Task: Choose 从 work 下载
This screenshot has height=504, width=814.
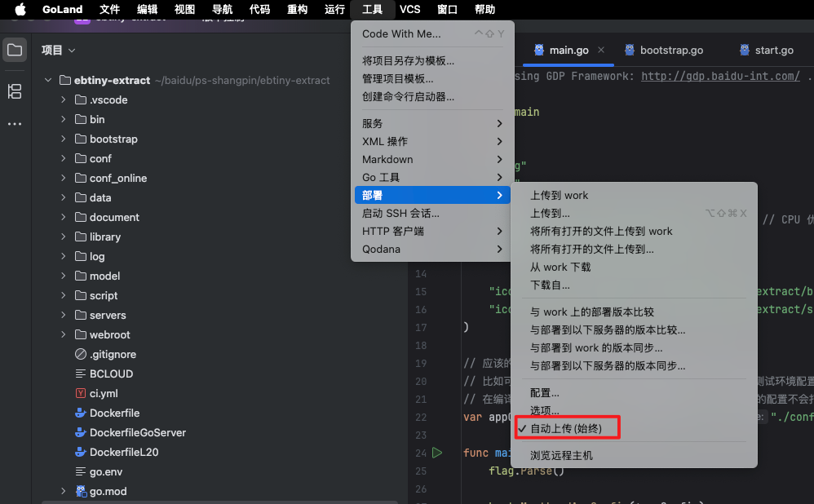Action: pyautogui.click(x=635, y=267)
